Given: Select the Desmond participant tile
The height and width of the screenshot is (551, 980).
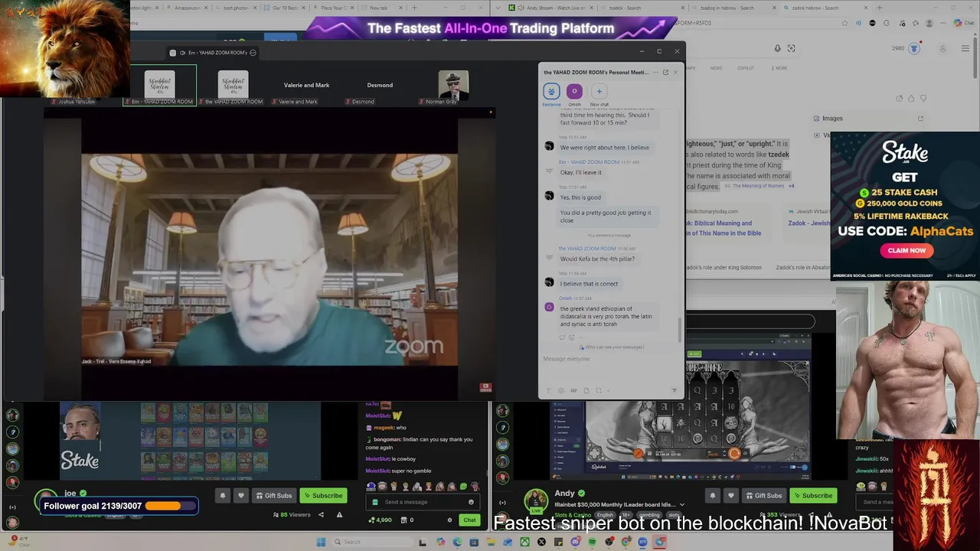Looking at the screenshot, I should (380, 86).
